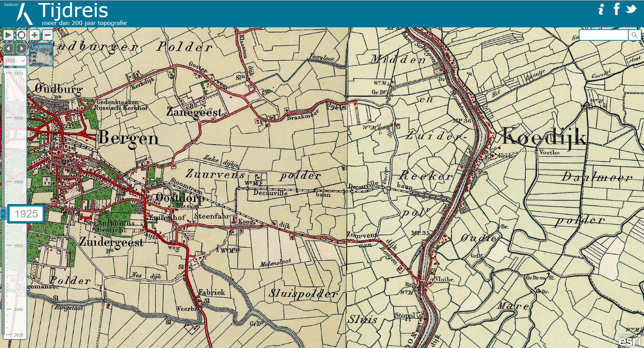
Task: Step back to the previous map year
Action: (8, 48)
